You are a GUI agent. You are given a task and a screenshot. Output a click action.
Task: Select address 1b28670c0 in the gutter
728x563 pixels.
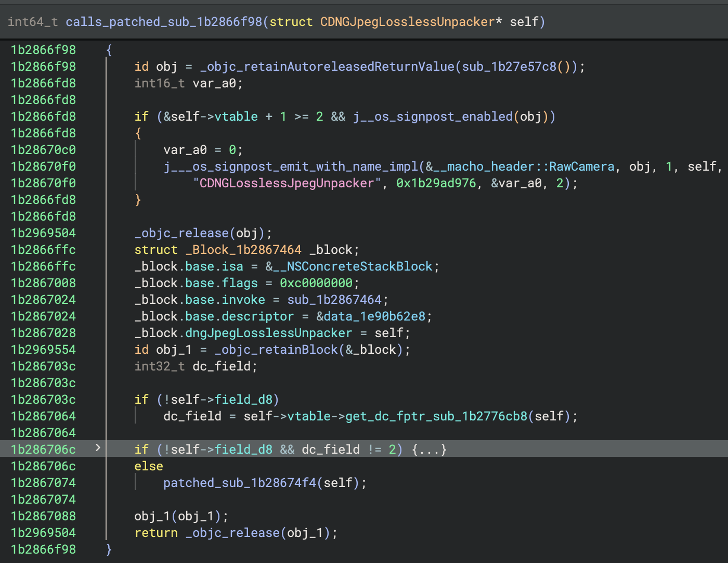pyautogui.click(x=43, y=150)
